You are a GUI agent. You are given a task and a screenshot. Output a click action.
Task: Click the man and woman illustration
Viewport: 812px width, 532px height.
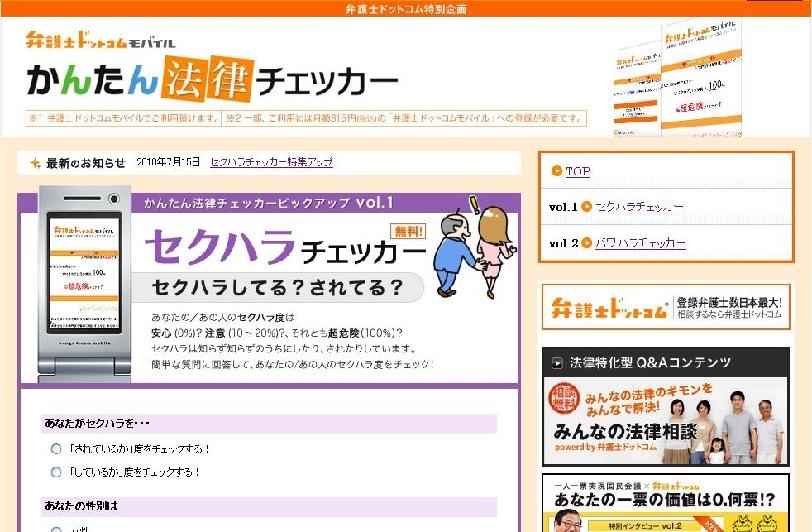(474, 247)
